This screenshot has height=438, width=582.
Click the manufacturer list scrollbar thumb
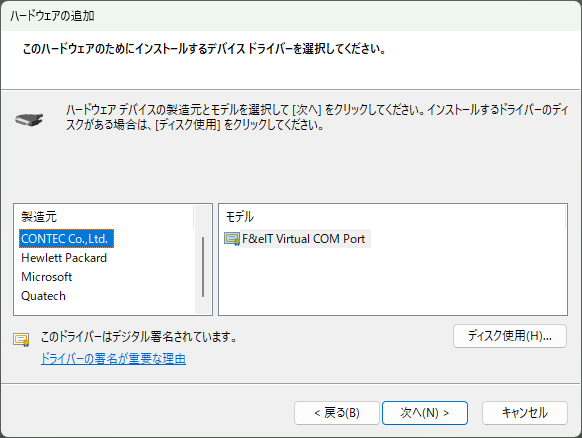click(x=203, y=267)
